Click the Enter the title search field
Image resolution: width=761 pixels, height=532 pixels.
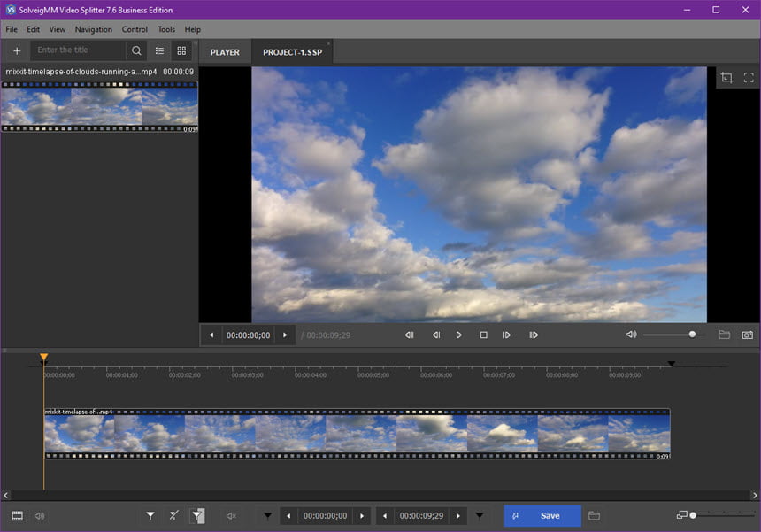pos(78,50)
